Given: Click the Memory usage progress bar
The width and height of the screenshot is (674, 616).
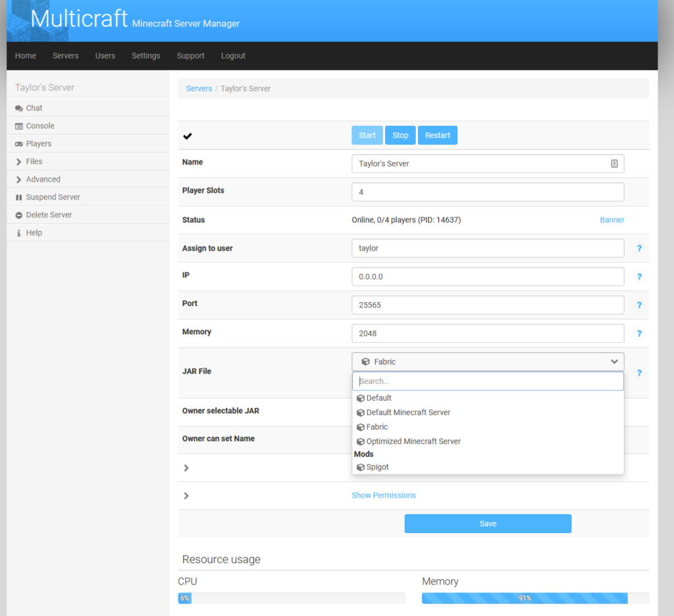Looking at the screenshot, I should point(525,598).
